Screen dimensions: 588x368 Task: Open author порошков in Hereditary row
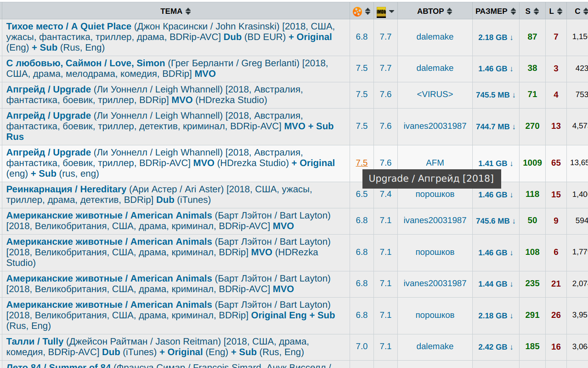point(435,194)
